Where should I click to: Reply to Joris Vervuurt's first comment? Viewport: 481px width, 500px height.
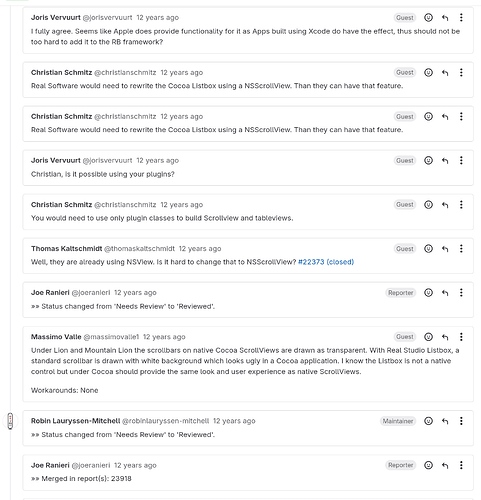click(x=445, y=17)
